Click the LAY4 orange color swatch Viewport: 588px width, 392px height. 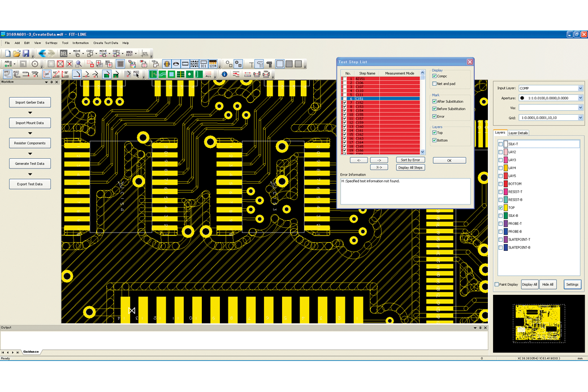pyautogui.click(x=505, y=168)
